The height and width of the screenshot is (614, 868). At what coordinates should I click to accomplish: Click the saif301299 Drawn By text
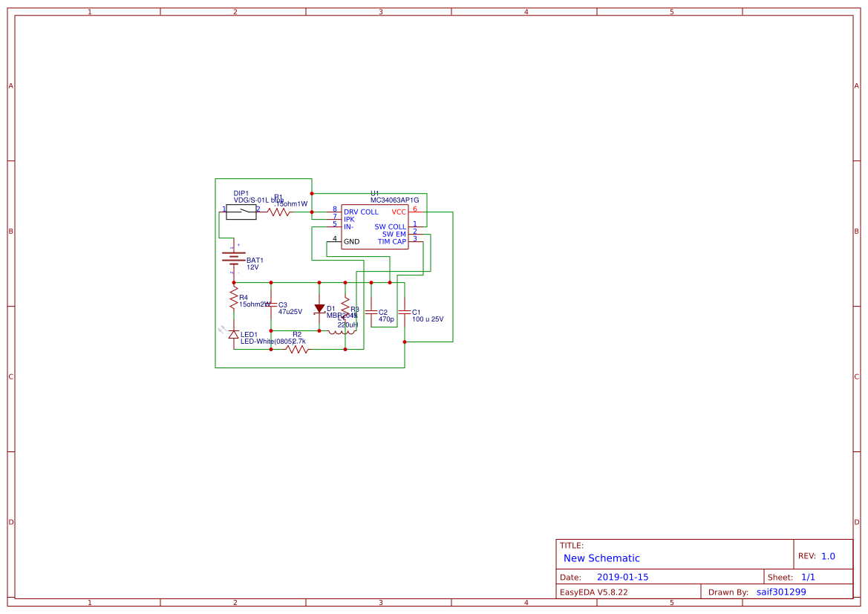781,592
